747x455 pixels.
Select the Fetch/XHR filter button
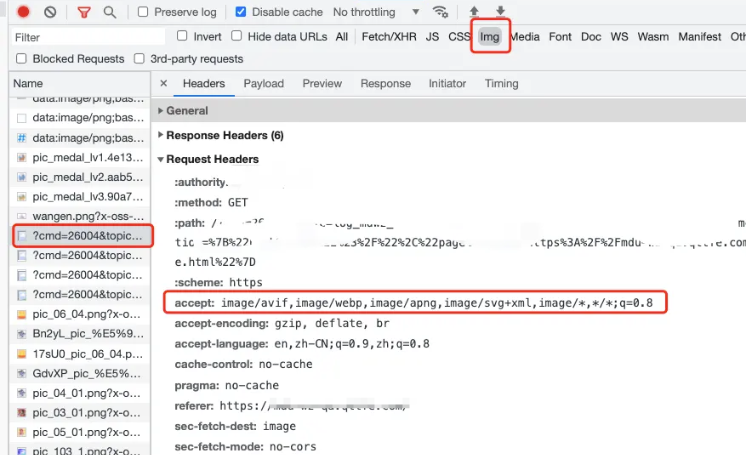click(387, 37)
